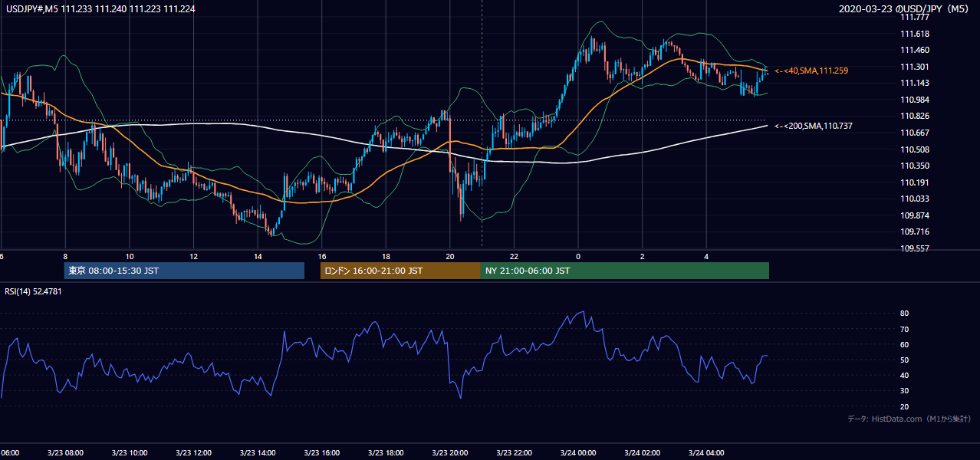Click hour tick 2 below price chart
The image size is (980, 460).
tap(643, 257)
